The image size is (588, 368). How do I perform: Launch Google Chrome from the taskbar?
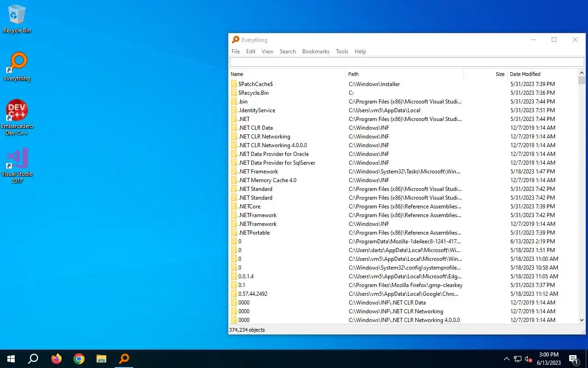click(x=79, y=359)
